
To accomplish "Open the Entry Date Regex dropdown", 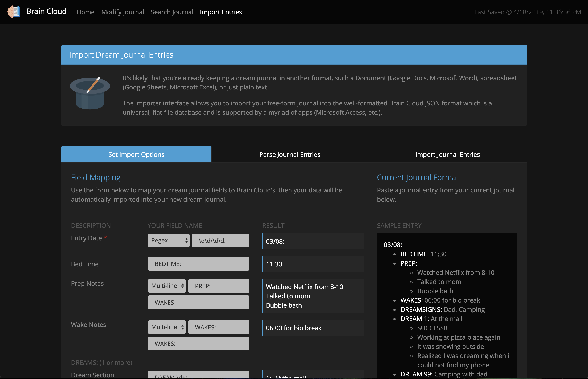I will (x=169, y=241).
